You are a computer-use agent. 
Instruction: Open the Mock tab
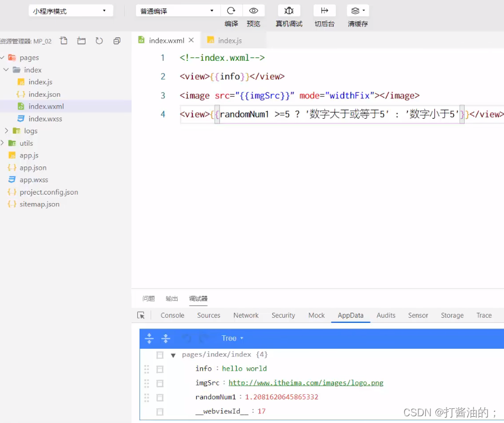(x=317, y=316)
